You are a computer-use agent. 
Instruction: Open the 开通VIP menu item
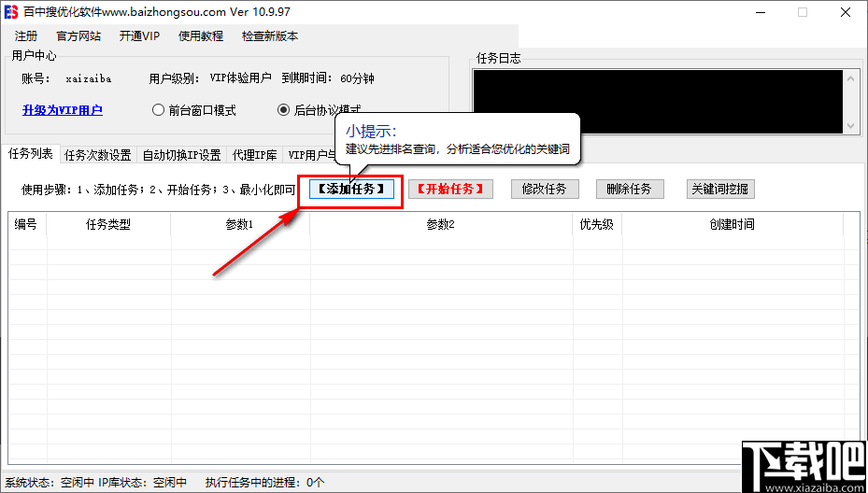point(139,36)
